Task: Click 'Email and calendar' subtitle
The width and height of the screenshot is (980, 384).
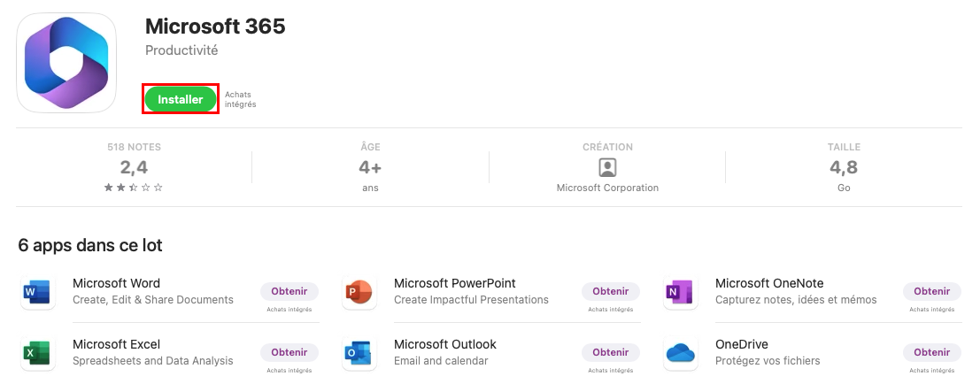Action: pos(441,361)
